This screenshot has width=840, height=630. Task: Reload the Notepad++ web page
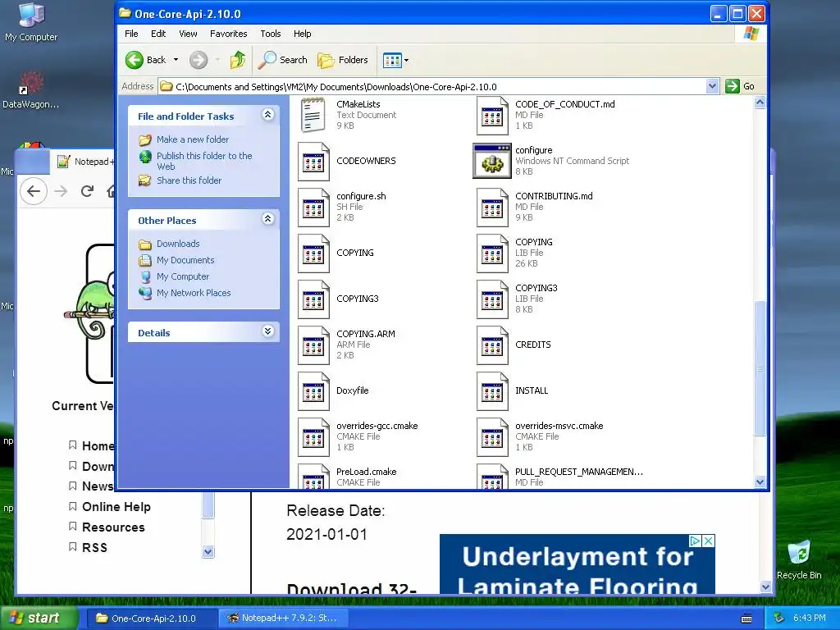87,190
